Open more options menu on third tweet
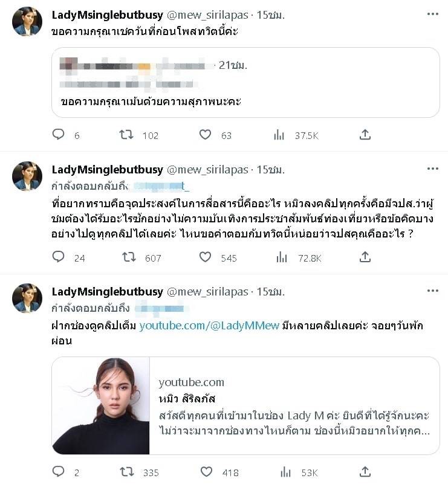448x484 pixels. coord(432,292)
